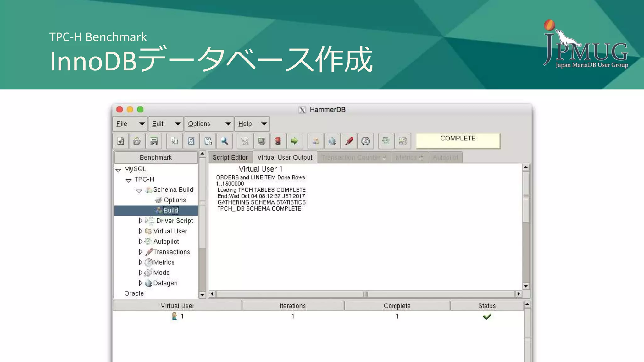
Task: Click the output horizontal scrollbar thumb
Action: click(x=365, y=294)
